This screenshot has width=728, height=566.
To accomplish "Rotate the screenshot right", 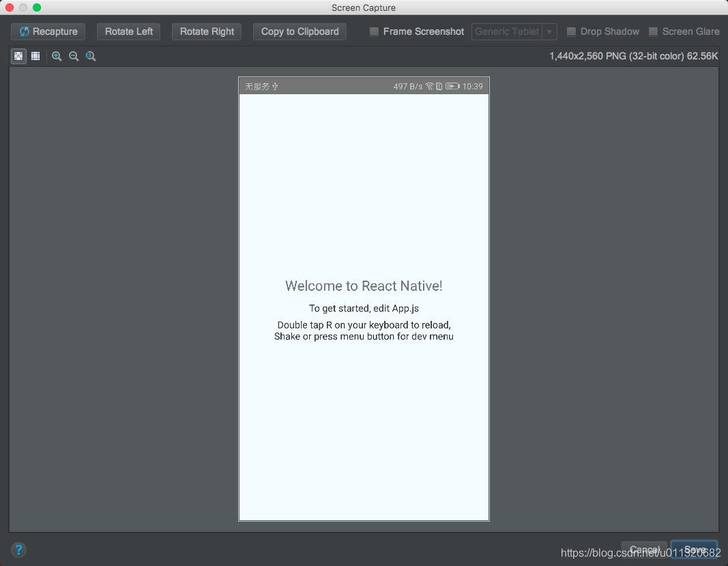I will click(207, 31).
